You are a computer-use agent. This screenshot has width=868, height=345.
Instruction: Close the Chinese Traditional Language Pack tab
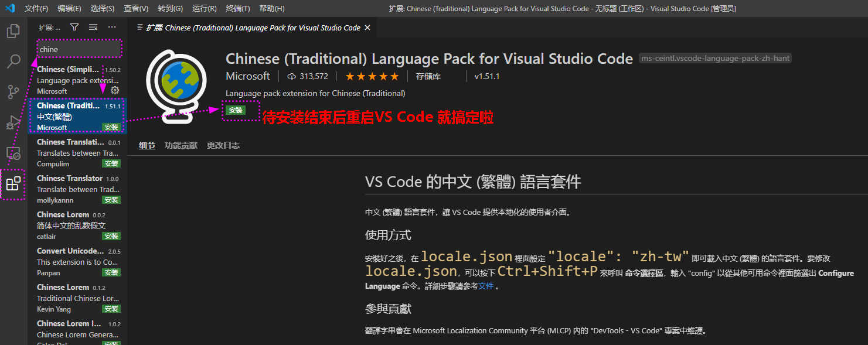[367, 28]
